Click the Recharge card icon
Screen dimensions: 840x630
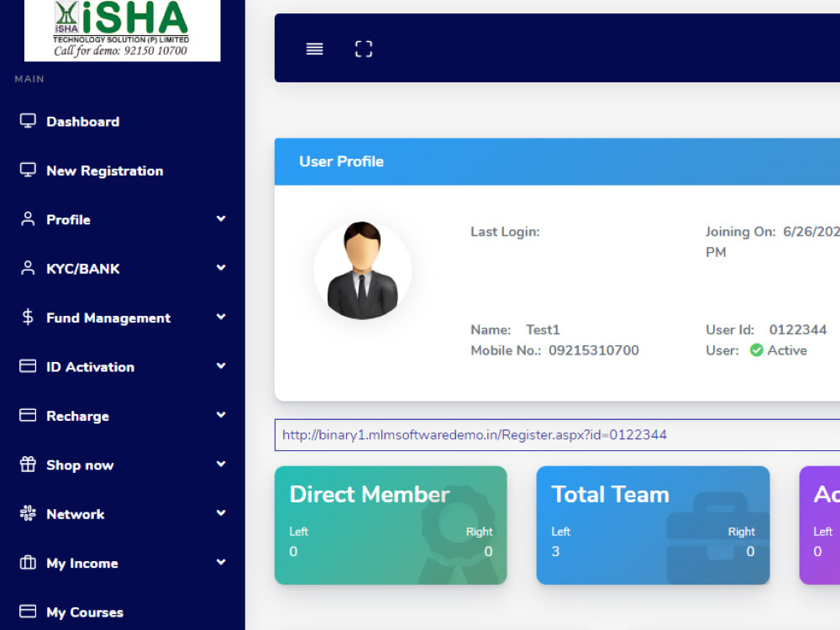click(x=28, y=415)
